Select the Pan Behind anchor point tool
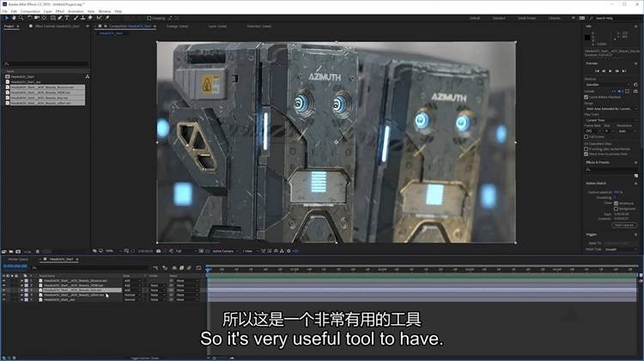 (45, 18)
